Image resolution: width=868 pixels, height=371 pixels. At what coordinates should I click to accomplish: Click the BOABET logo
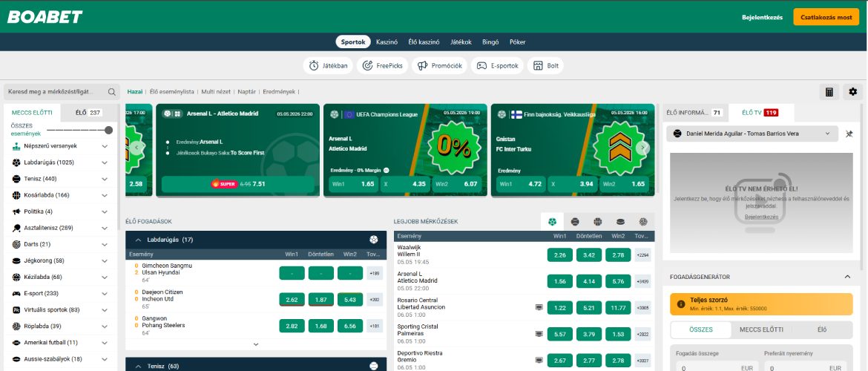(45, 16)
